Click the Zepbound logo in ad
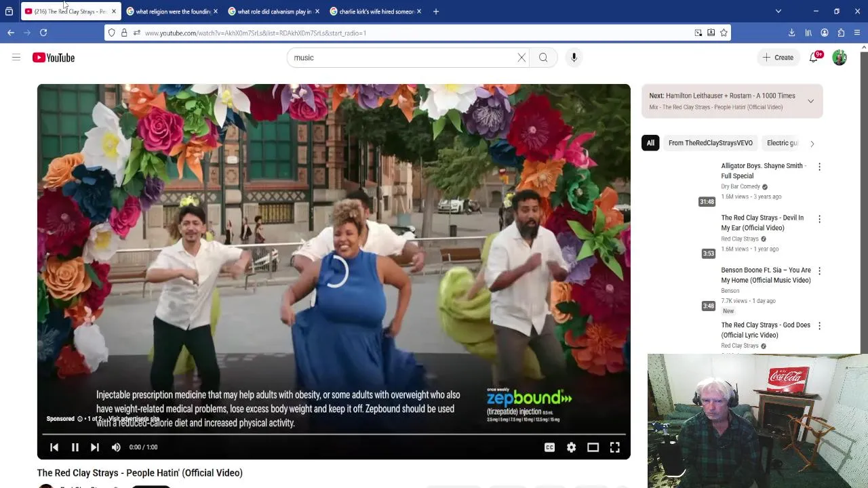The image size is (868, 488). [530, 398]
